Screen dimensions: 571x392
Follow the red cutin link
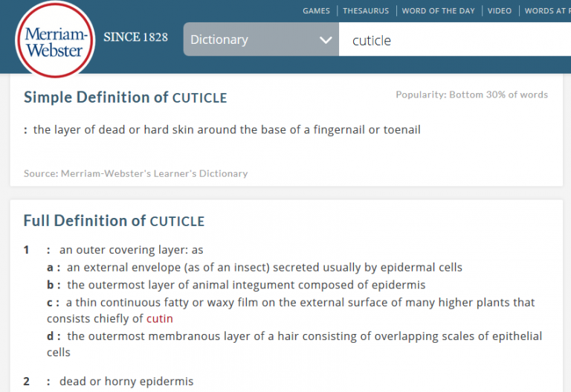click(x=160, y=319)
